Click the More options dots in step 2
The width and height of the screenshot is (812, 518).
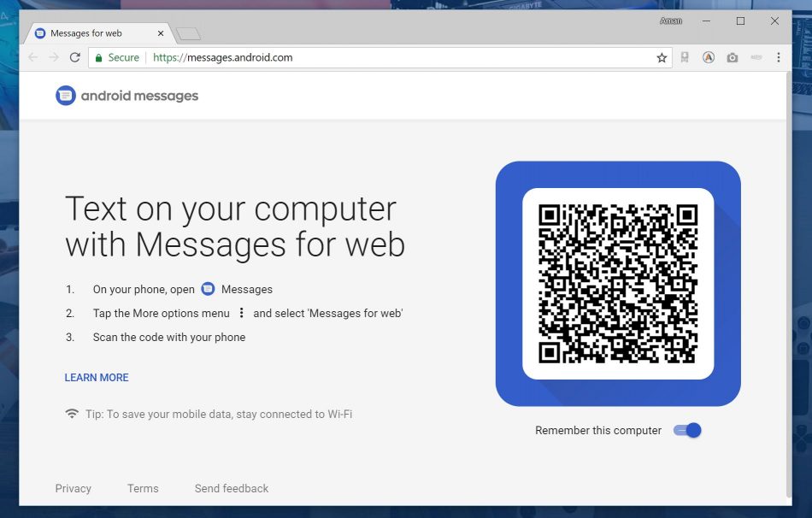(241, 313)
